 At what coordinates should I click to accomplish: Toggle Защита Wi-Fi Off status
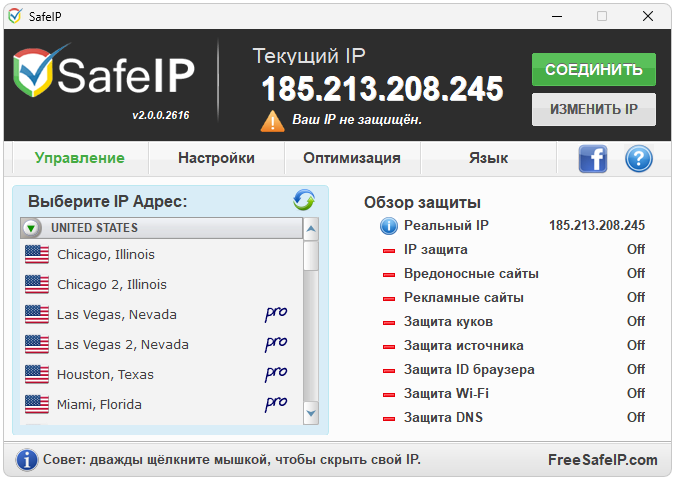[636, 393]
